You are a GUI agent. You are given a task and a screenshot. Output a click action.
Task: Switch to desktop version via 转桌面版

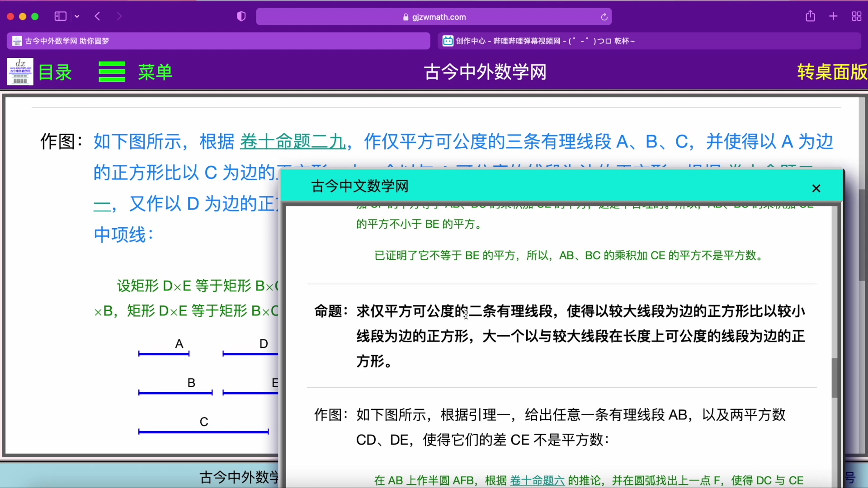(832, 72)
